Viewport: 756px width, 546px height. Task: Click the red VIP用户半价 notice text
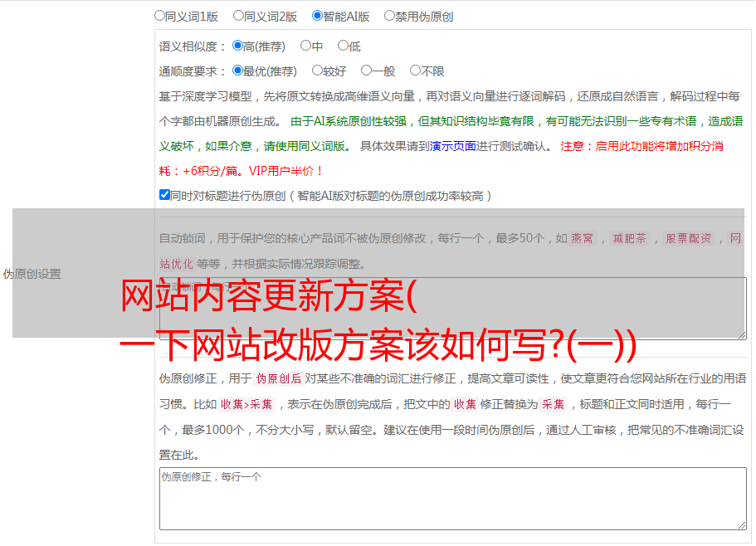pos(285,171)
